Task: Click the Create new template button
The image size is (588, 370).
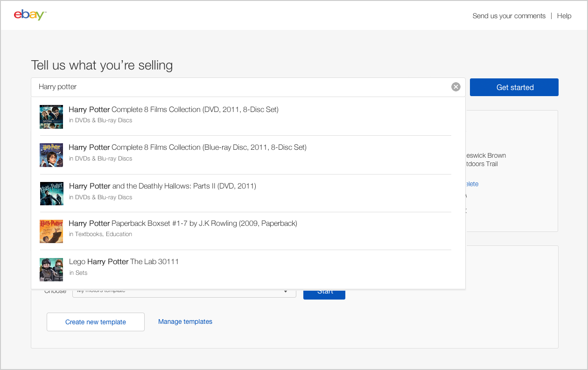Action: pos(96,322)
